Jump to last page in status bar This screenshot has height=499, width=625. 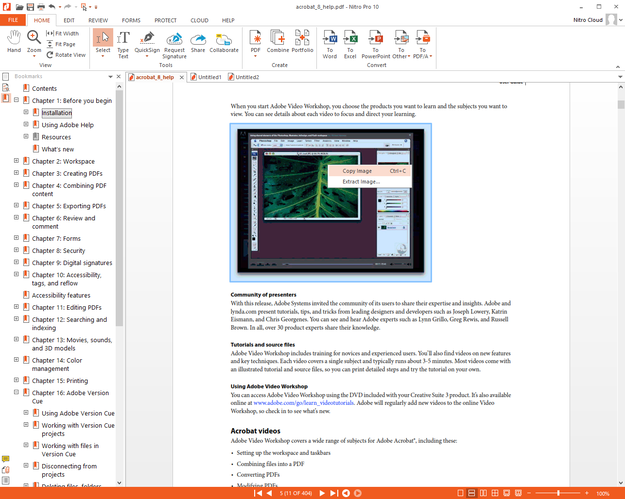(x=334, y=493)
